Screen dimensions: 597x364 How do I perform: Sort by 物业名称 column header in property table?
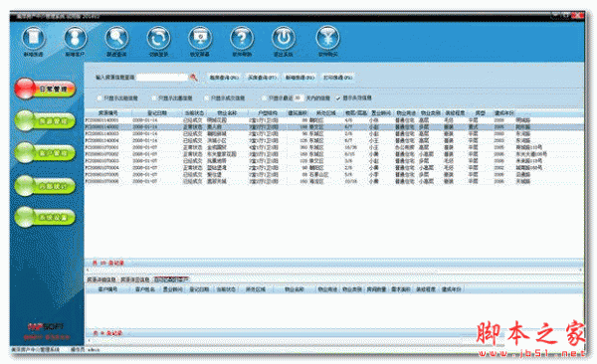(227, 113)
